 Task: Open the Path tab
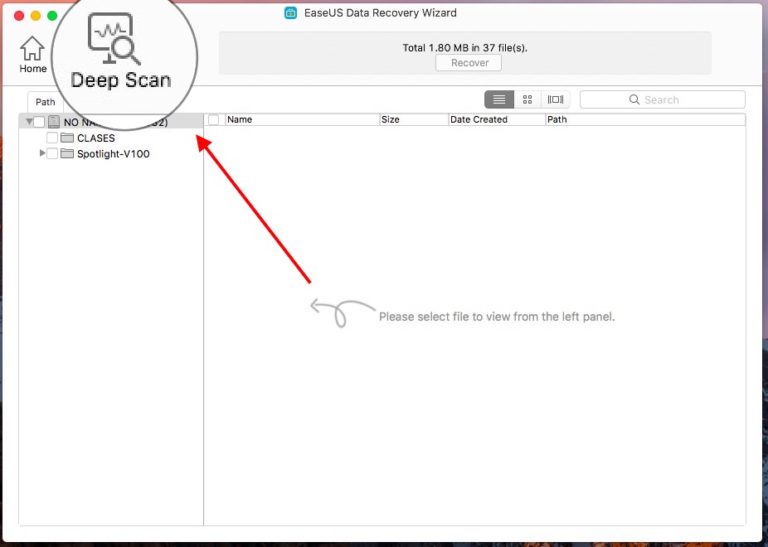click(46, 102)
